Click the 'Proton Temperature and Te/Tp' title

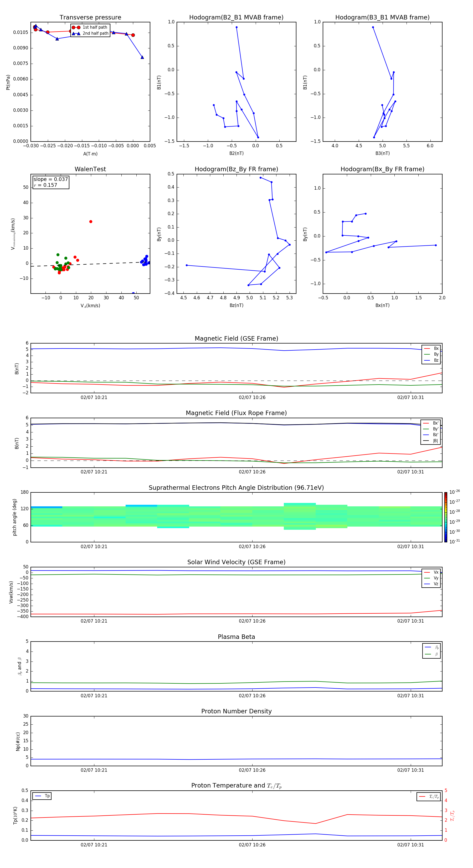coord(236,786)
